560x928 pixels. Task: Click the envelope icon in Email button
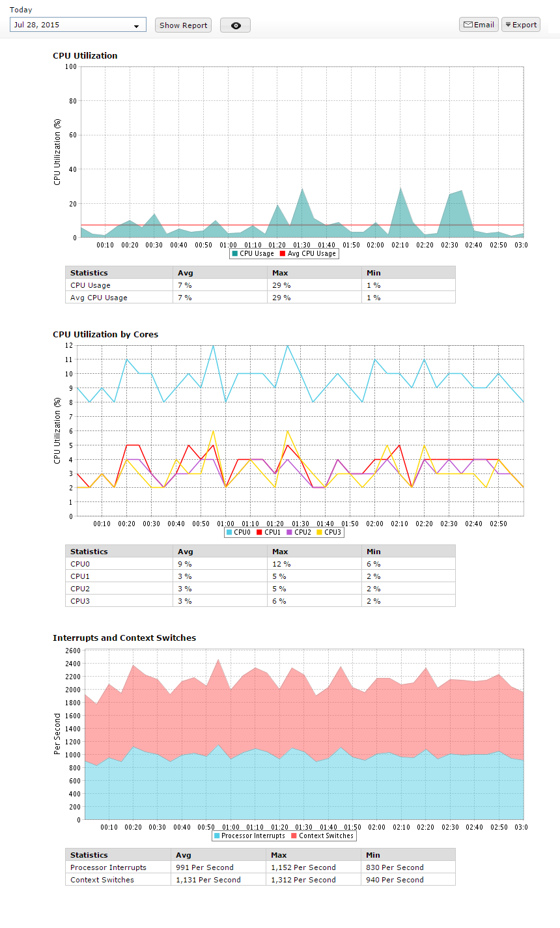pos(468,25)
